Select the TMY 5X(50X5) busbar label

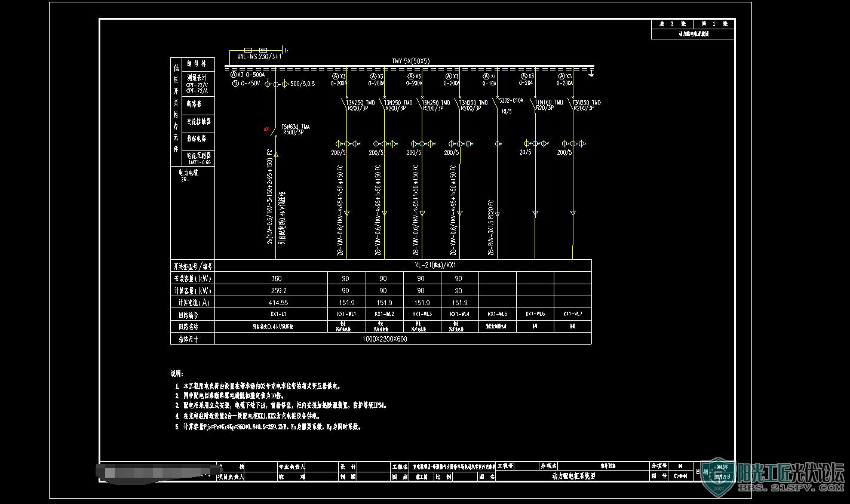click(410, 61)
